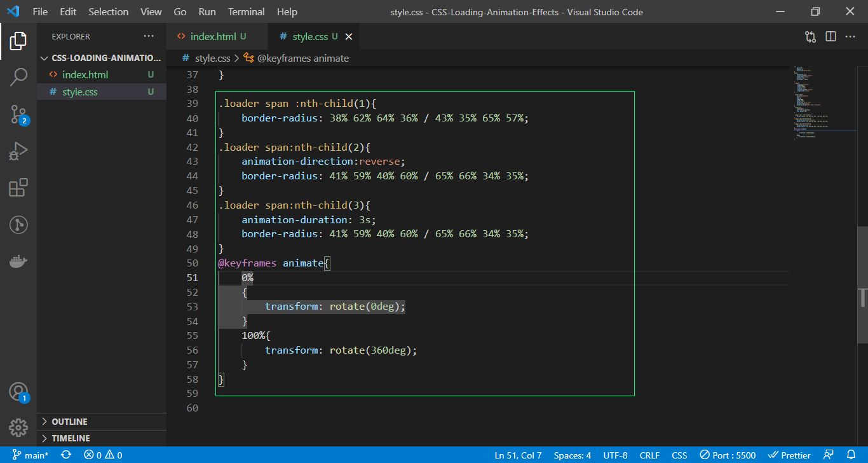The height and width of the screenshot is (463, 868).
Task: Open the Search view in activity bar
Action: (x=18, y=78)
